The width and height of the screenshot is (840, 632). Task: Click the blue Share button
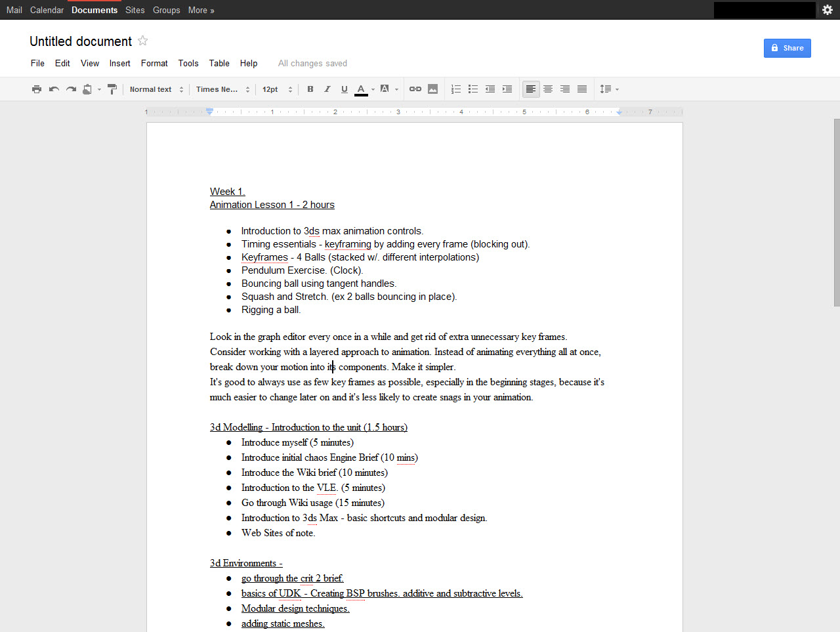pyautogui.click(x=787, y=48)
